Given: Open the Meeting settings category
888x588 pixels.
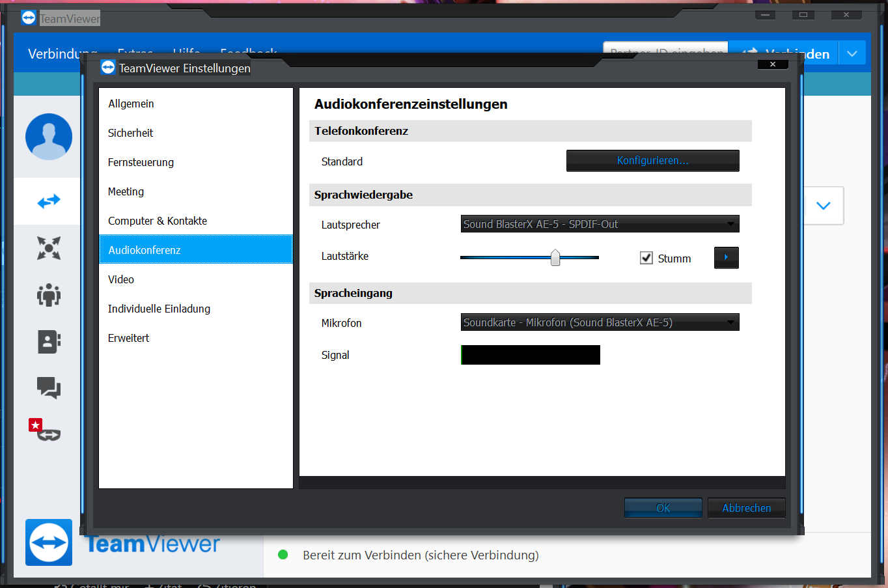Looking at the screenshot, I should [195, 191].
